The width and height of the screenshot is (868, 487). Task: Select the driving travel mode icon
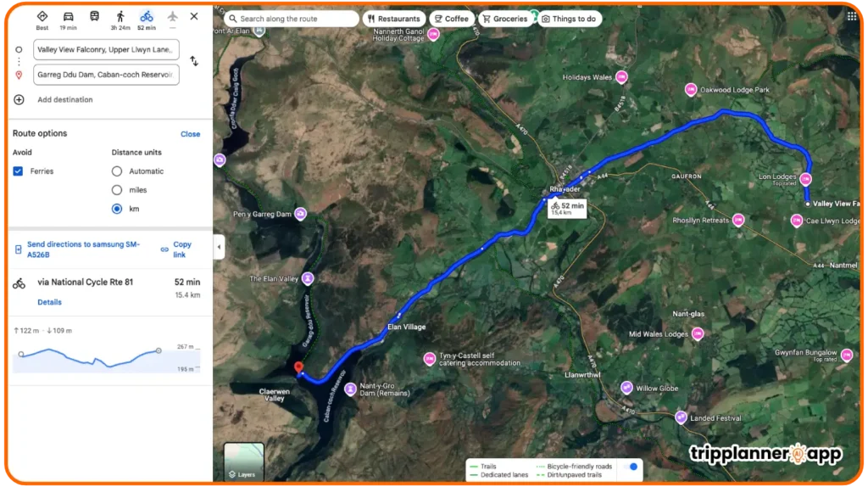coord(68,17)
